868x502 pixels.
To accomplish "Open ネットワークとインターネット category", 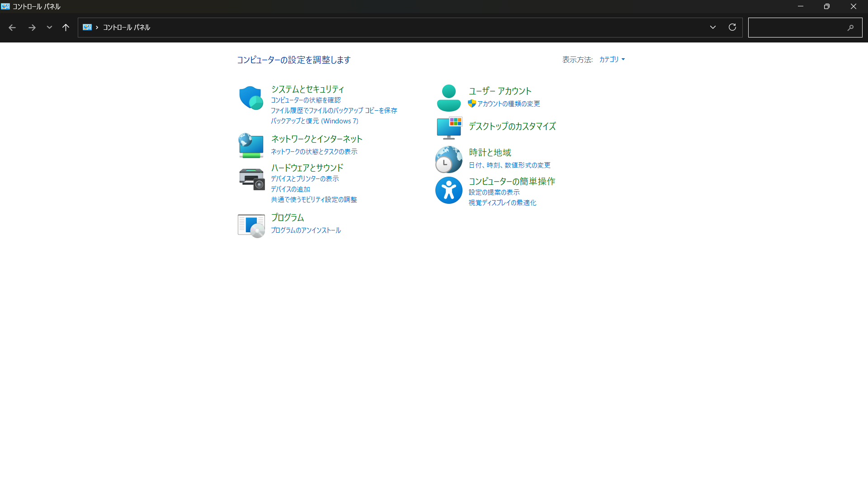I will point(316,139).
